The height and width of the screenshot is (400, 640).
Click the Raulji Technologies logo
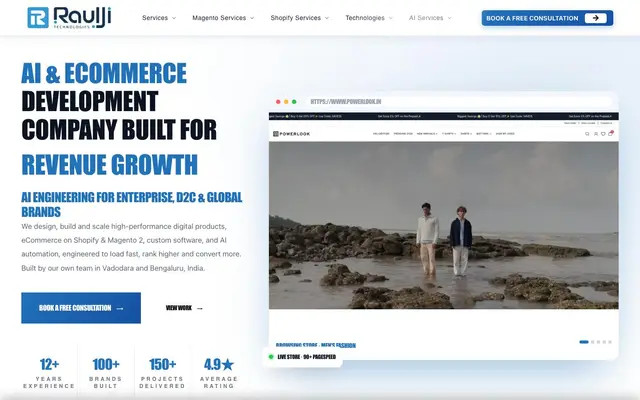tap(69, 18)
